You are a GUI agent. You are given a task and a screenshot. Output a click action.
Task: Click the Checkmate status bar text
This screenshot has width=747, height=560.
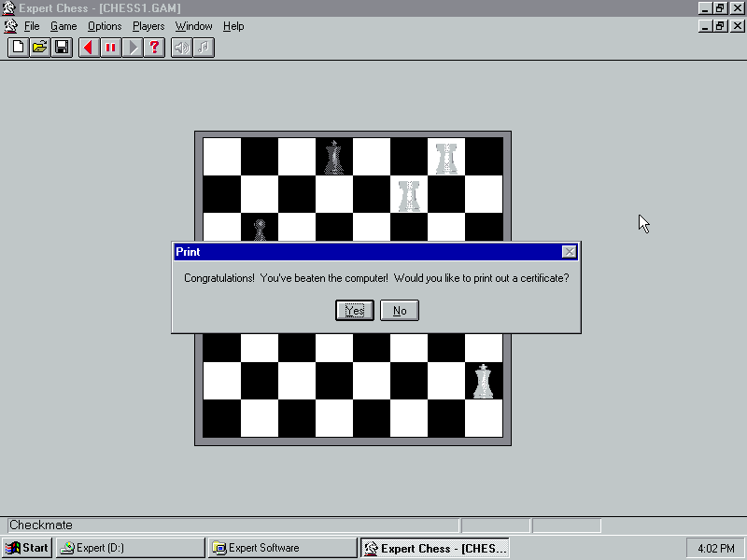(41, 525)
